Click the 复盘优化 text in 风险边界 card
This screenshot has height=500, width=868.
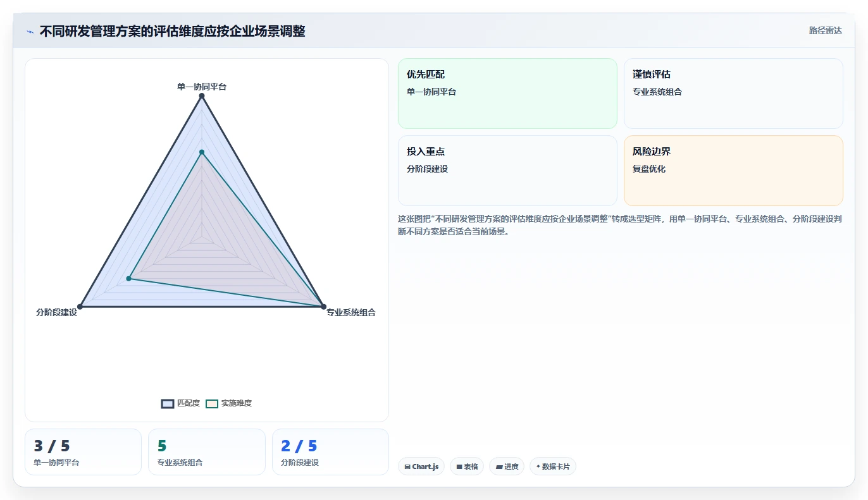(649, 169)
